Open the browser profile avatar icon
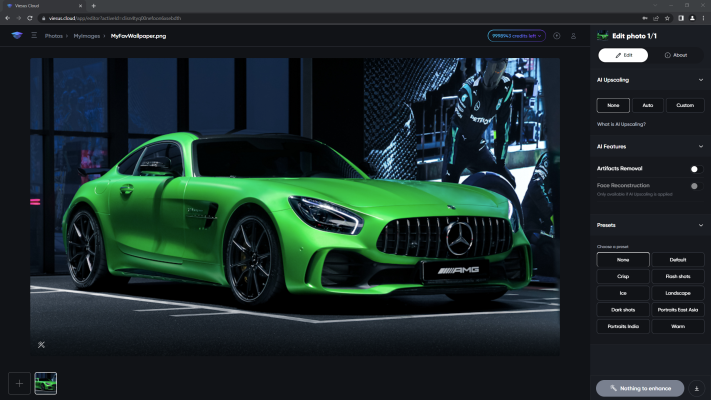This screenshot has height=400, width=711. click(692, 18)
